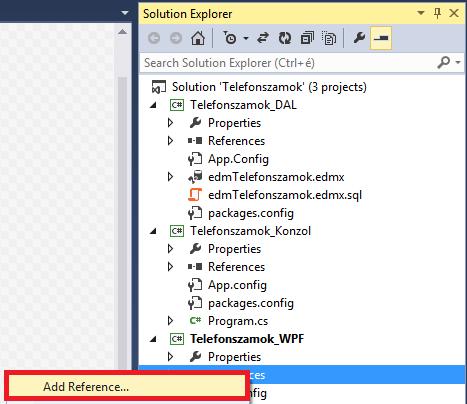The height and width of the screenshot is (404, 467).
Task: Collapse the Telefonszamok_Konzol project
Action: click(153, 231)
